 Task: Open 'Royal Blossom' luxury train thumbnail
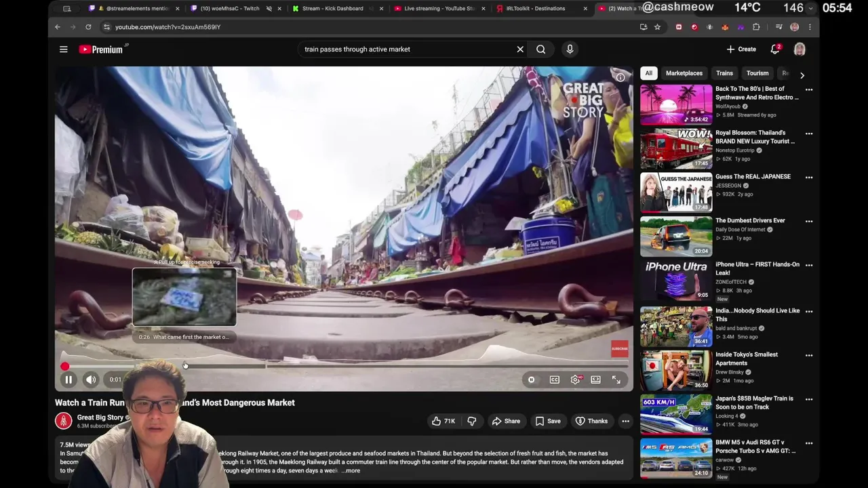click(676, 148)
